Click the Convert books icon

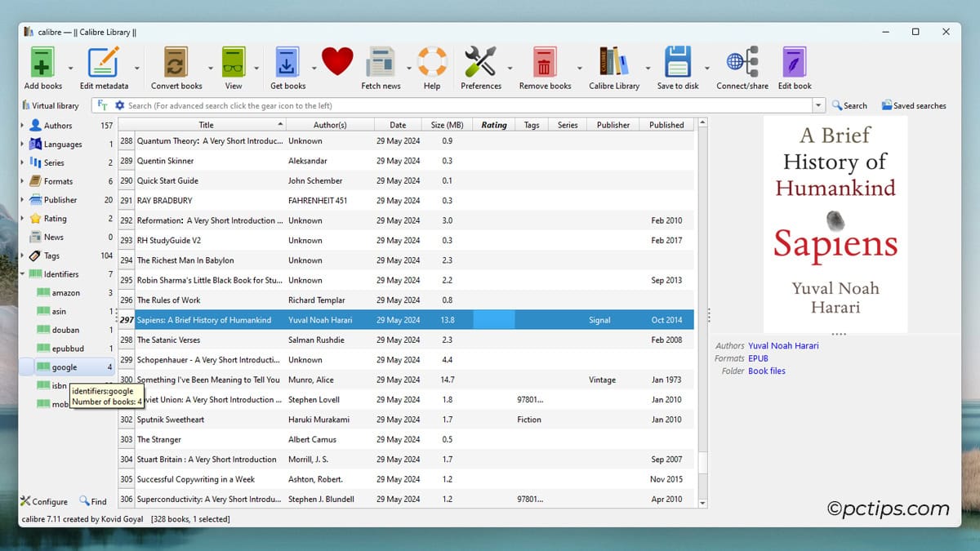click(x=176, y=64)
